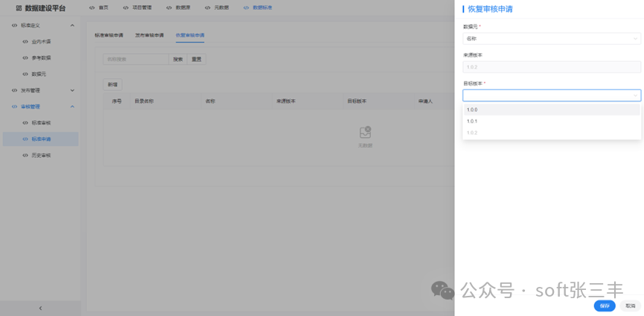The image size is (644, 316).
Task: Click the 取消 button
Action: (630, 306)
